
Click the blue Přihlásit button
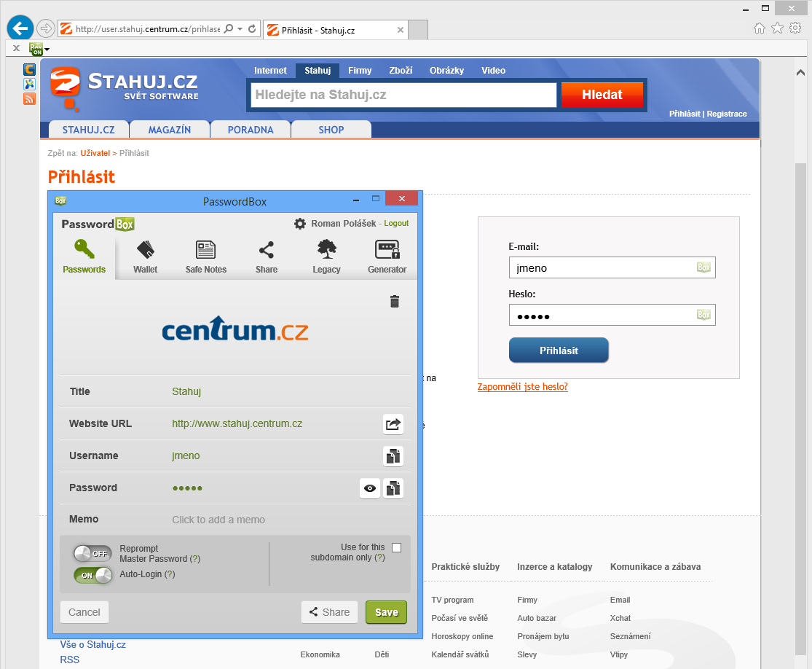click(x=559, y=351)
